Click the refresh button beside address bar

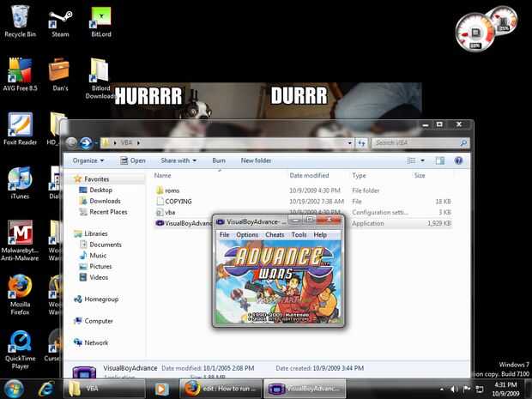(362, 142)
